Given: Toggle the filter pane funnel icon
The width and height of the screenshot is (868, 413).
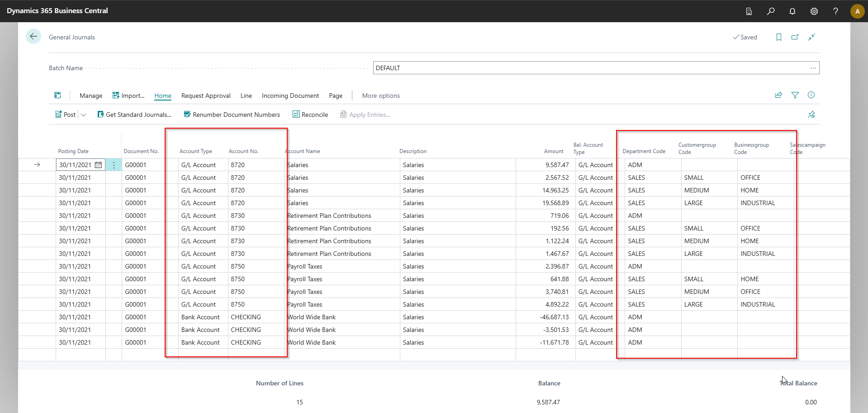Looking at the screenshot, I should pos(795,95).
